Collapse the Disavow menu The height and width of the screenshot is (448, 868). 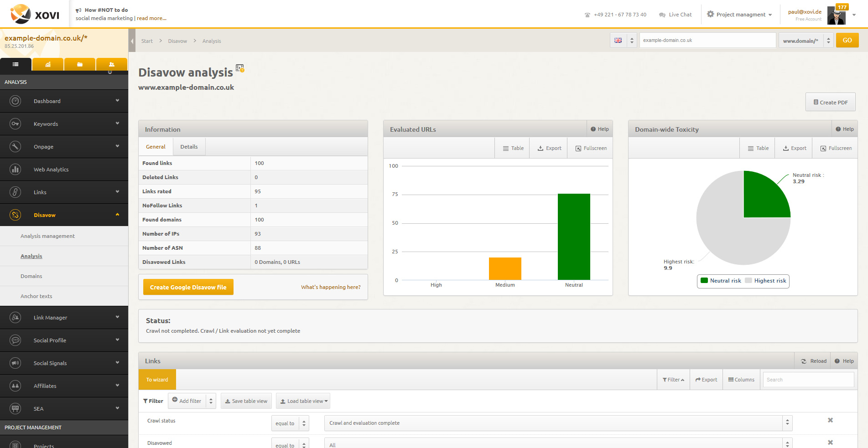117,215
